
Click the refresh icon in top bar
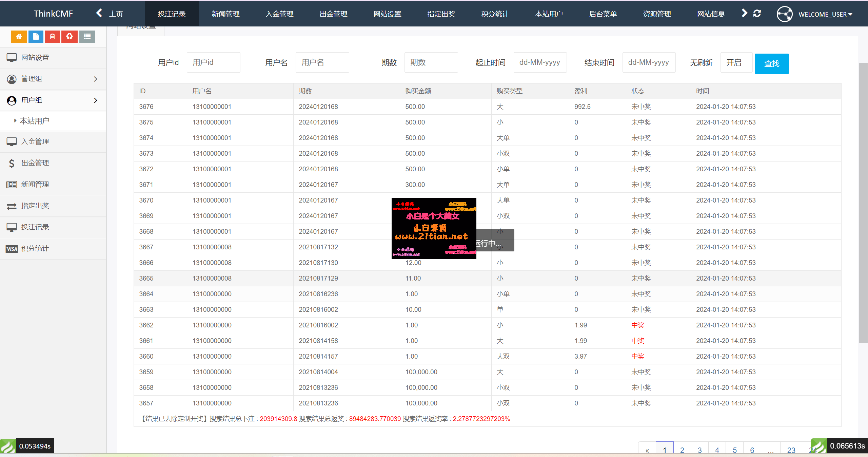757,14
